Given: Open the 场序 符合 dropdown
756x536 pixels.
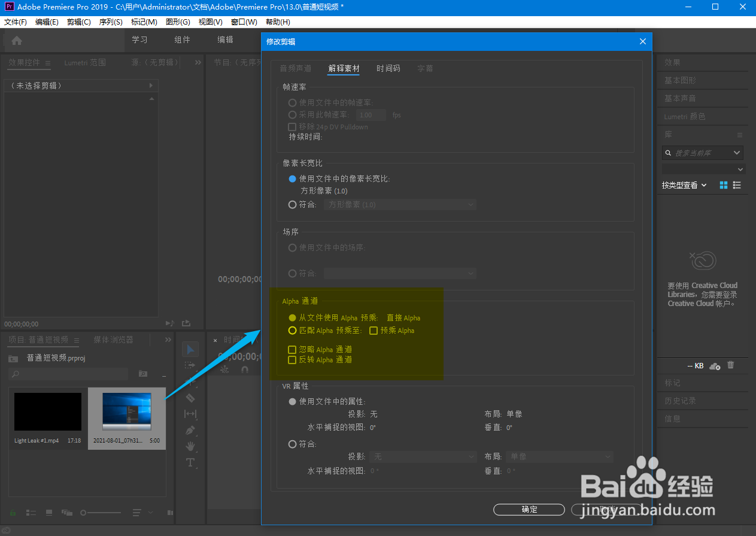Looking at the screenshot, I should coord(400,273).
